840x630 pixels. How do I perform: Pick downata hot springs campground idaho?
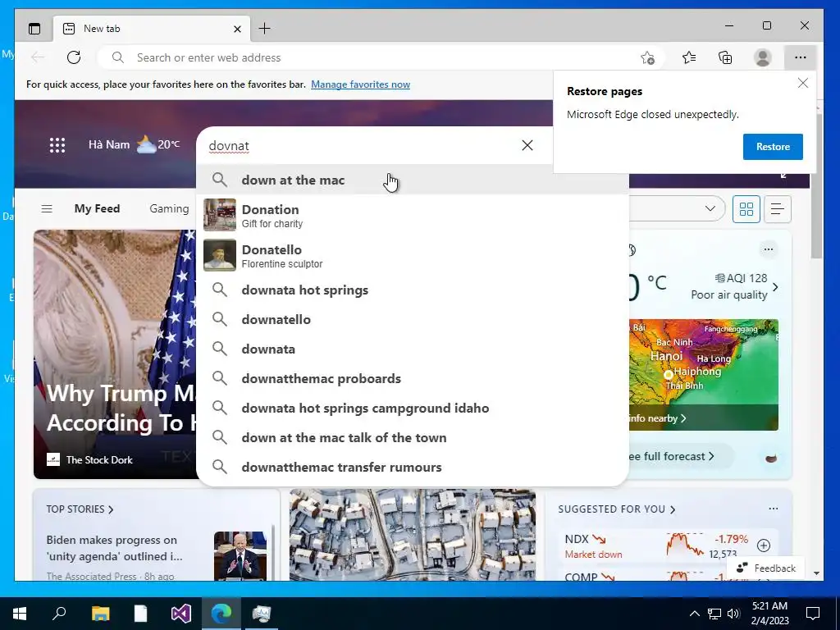click(x=413, y=409)
